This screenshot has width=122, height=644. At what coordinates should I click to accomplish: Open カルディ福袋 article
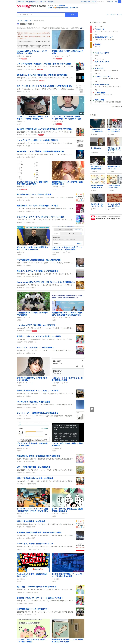click(35, 544)
